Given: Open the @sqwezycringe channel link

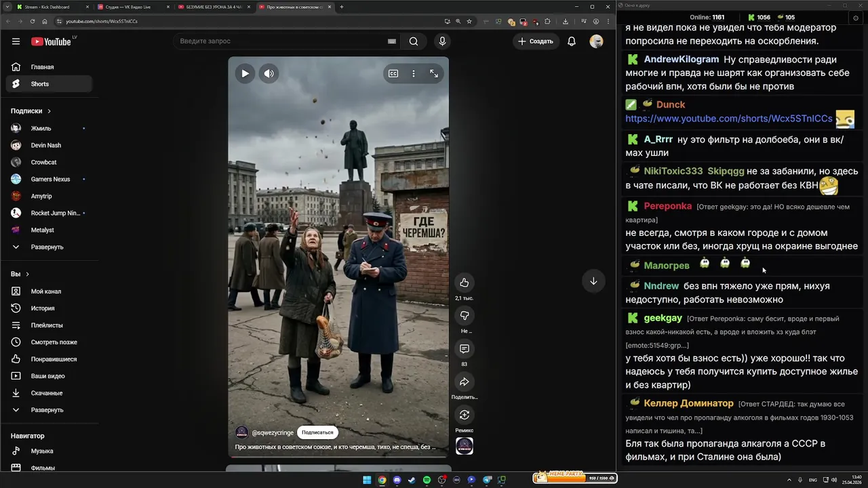Looking at the screenshot, I should point(273,432).
